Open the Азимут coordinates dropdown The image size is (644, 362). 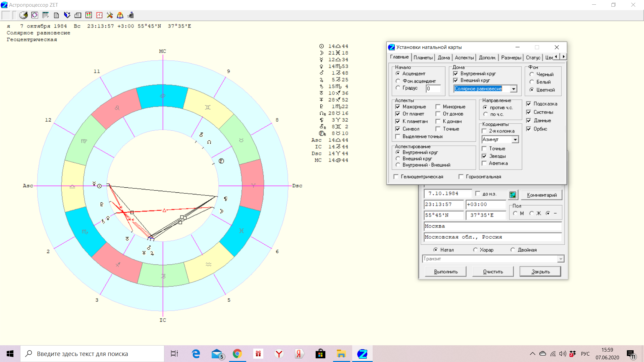(x=515, y=139)
